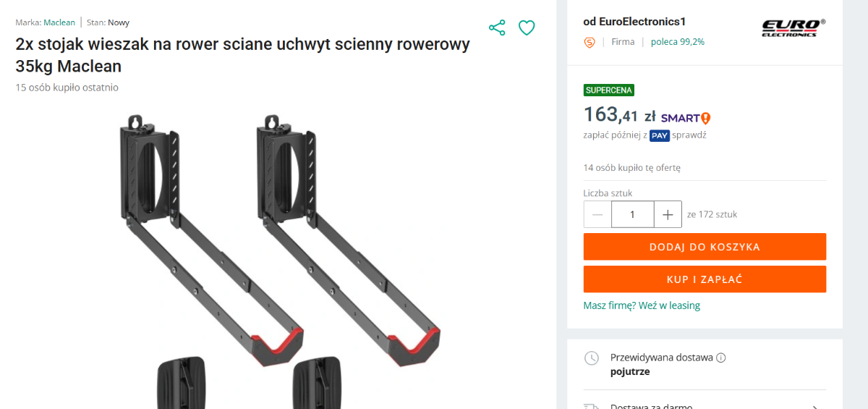868x409 pixels.
Task: Increase quantity with the plus button
Action: (x=668, y=214)
